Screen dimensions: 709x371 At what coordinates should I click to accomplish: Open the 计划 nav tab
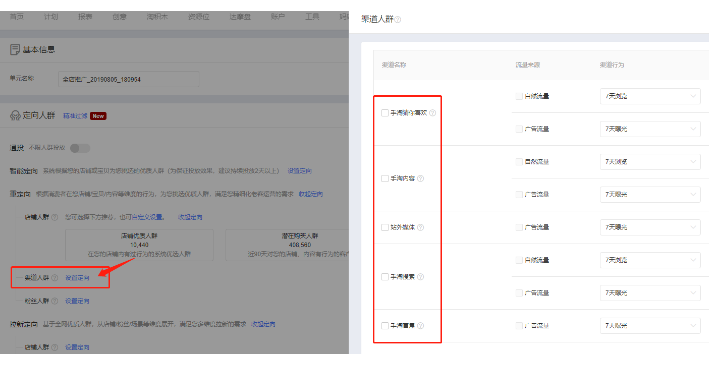[51, 17]
